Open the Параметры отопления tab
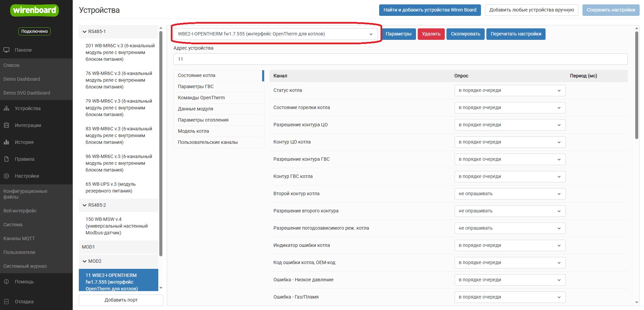The height and width of the screenshot is (310, 644). 218,120
